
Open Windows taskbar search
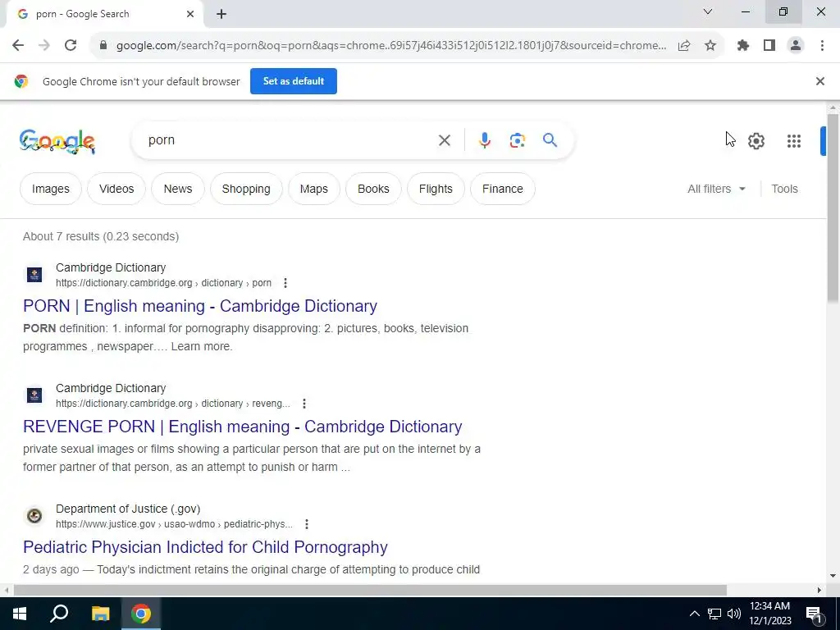(59, 614)
